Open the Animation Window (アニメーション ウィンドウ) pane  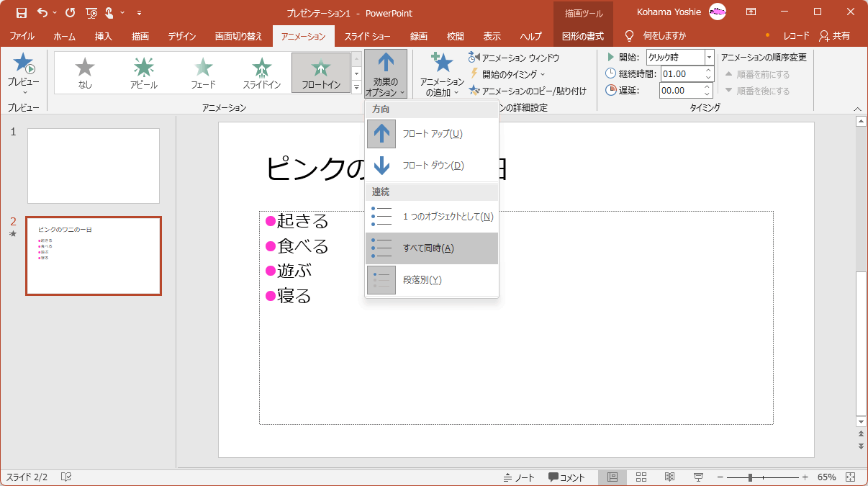tap(514, 58)
